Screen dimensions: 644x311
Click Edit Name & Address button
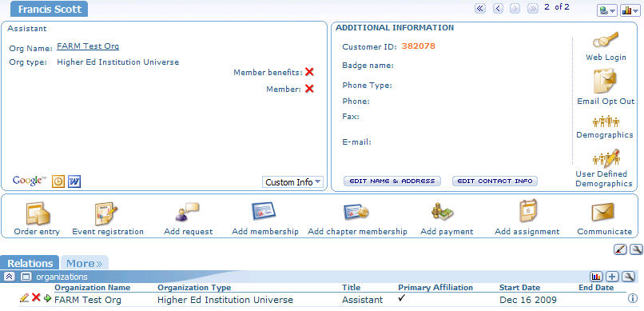click(392, 181)
